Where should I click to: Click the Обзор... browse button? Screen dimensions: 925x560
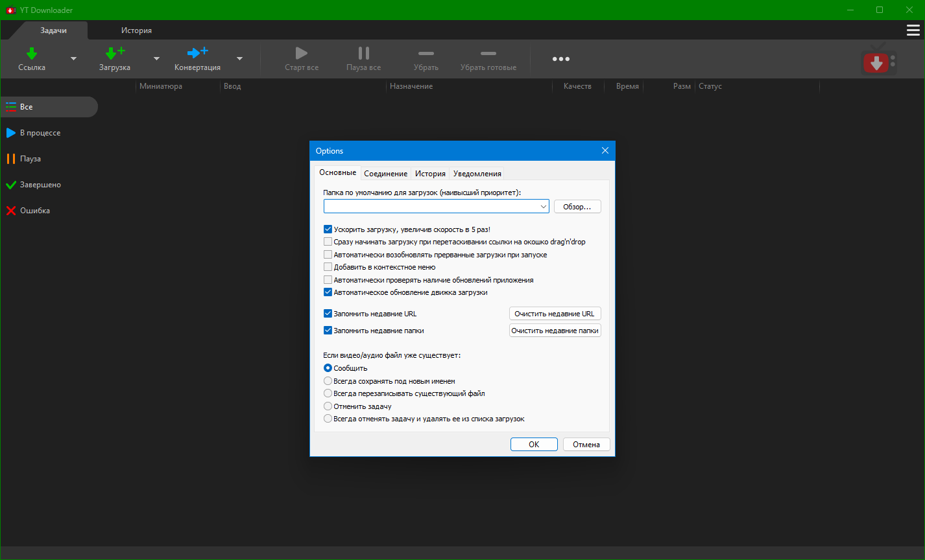click(x=577, y=207)
